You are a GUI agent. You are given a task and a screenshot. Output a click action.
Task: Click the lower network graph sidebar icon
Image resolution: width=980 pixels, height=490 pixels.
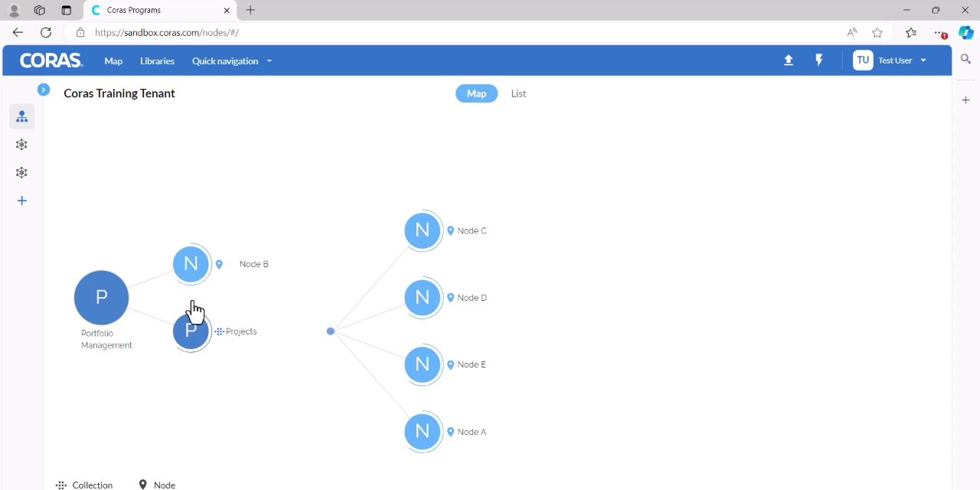tap(22, 173)
